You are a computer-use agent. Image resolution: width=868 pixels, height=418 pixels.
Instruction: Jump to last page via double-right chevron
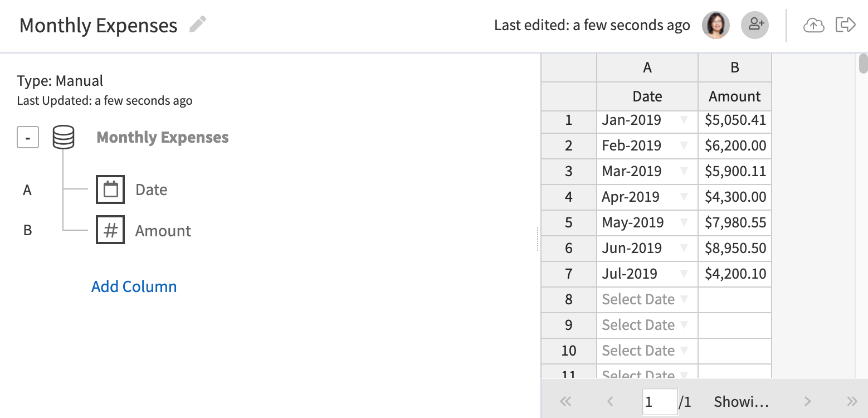tap(853, 401)
